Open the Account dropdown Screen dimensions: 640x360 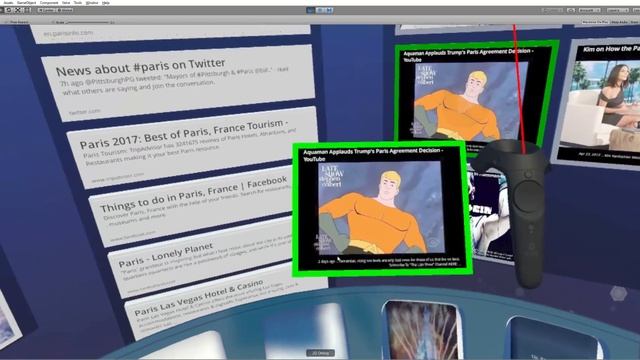(589, 10)
